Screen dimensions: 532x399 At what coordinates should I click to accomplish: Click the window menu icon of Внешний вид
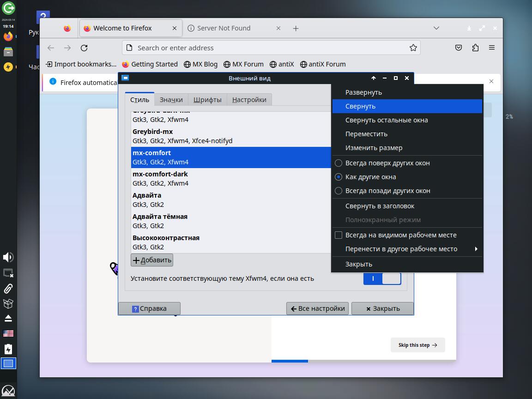(x=125, y=78)
